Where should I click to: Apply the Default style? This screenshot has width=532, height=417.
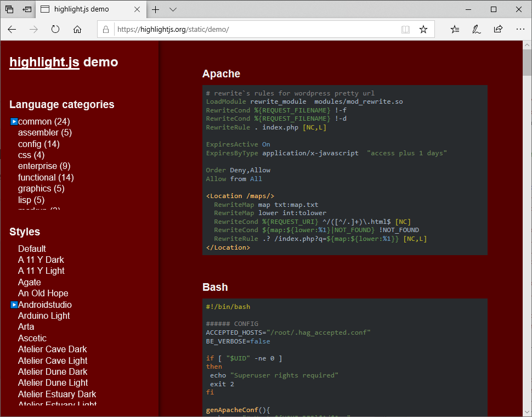pos(32,249)
